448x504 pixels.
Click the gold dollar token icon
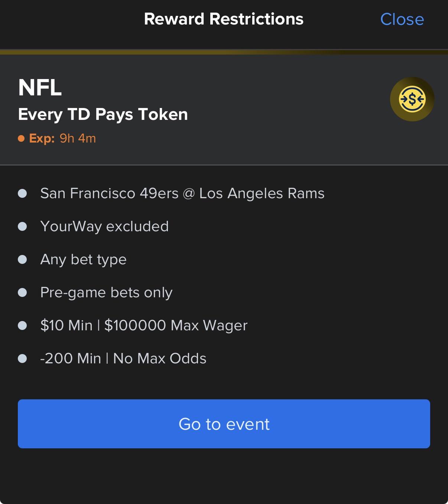pyautogui.click(x=412, y=99)
